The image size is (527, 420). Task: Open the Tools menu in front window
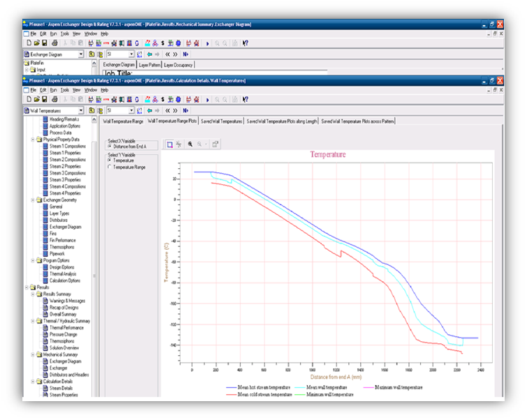pos(65,90)
